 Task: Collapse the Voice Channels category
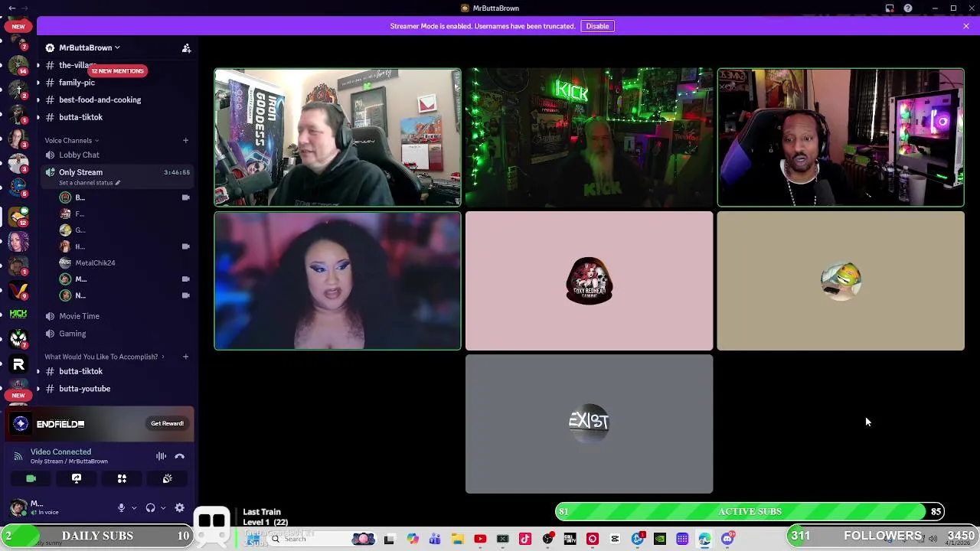click(x=71, y=141)
